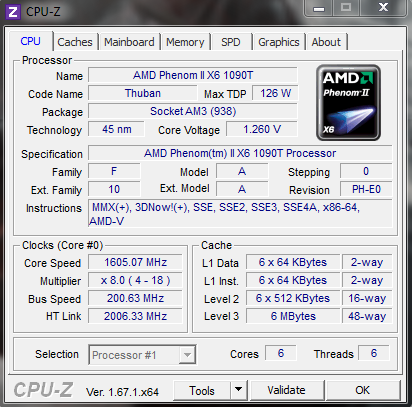This screenshot has height=407, width=412.
Task: Click the package value Socket AM3 (938)
Action: pos(193,111)
